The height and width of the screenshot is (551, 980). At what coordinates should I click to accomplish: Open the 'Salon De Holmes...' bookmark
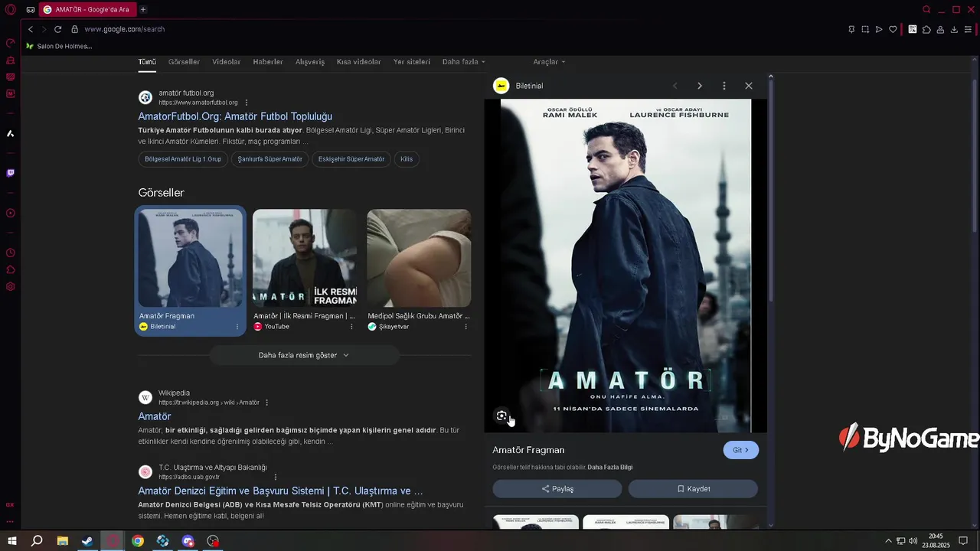click(59, 46)
